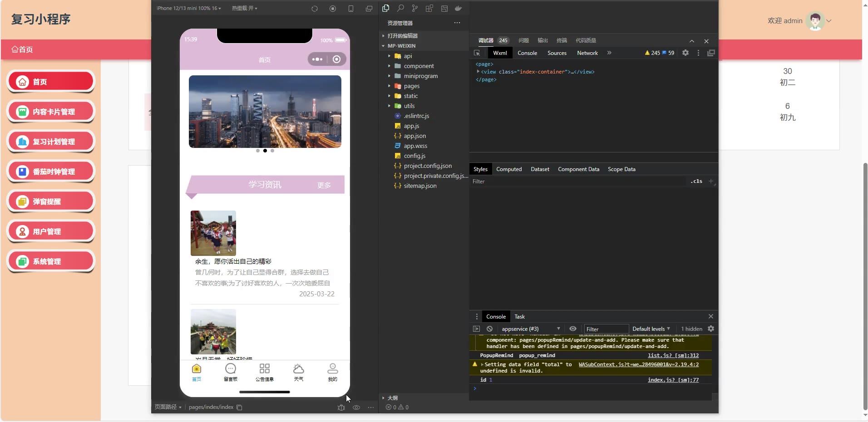Open the 热重载 hot reload dropdown

tap(244, 8)
